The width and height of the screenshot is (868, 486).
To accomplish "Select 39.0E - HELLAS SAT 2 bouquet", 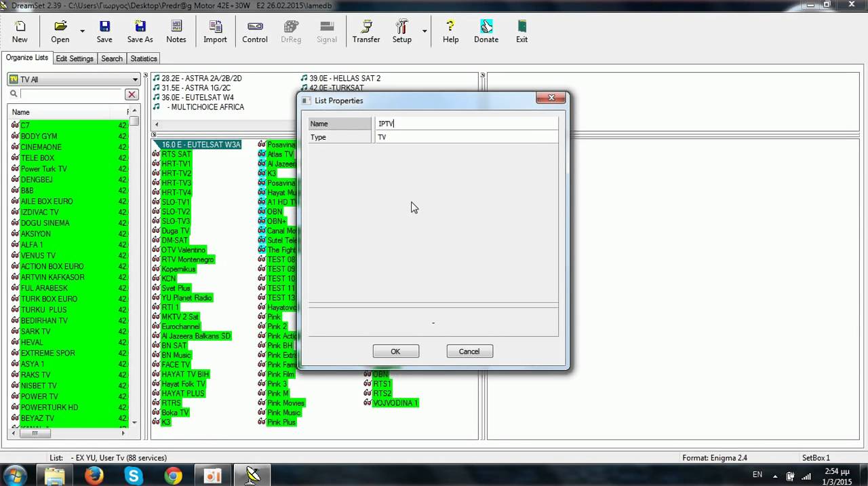I will pos(344,78).
